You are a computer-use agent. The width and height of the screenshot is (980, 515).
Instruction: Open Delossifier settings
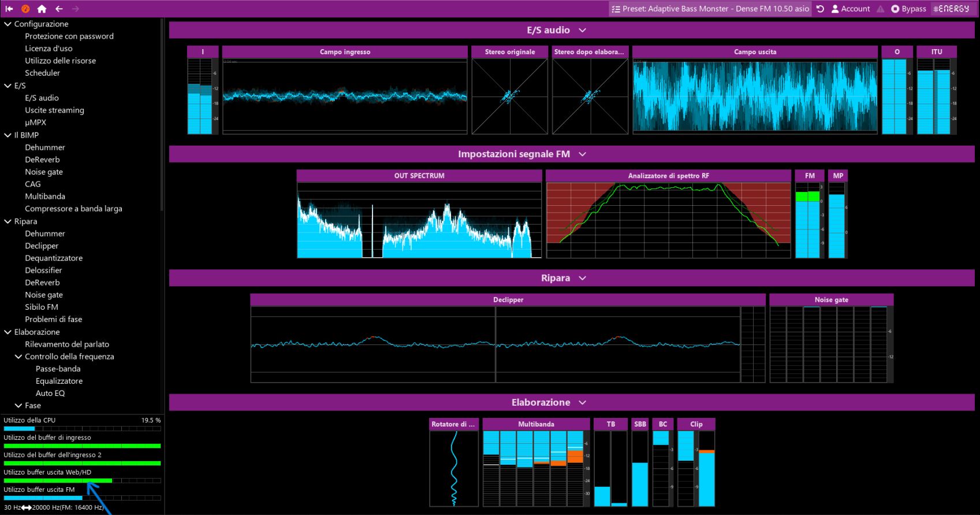coord(43,271)
